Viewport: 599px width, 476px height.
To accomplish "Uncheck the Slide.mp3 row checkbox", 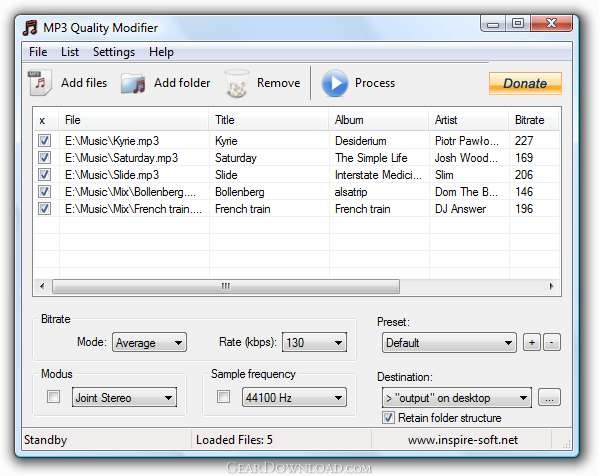I will pos(44,175).
